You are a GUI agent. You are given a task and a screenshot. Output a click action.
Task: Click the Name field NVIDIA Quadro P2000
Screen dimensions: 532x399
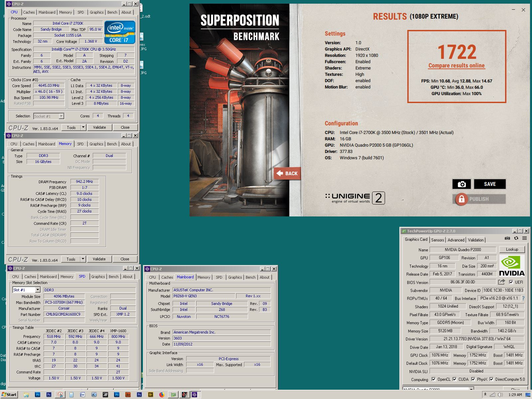point(463,250)
